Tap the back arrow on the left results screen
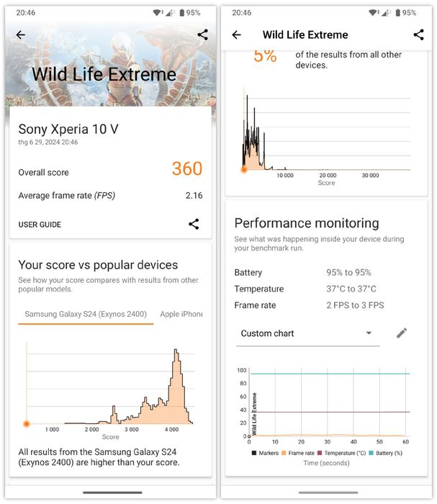 21,35
